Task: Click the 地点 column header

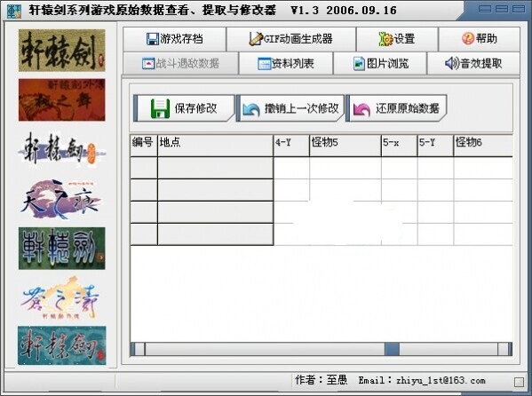Action: [x=216, y=146]
